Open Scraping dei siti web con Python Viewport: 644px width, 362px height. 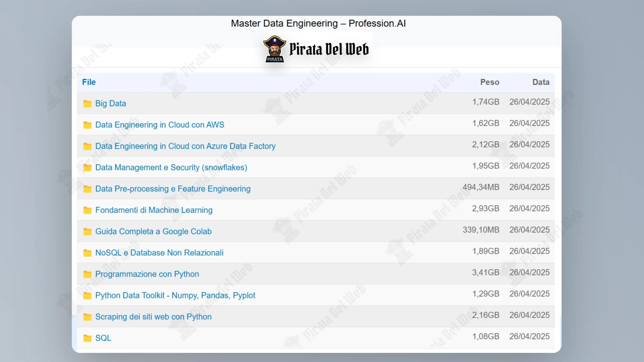pyautogui.click(x=153, y=317)
